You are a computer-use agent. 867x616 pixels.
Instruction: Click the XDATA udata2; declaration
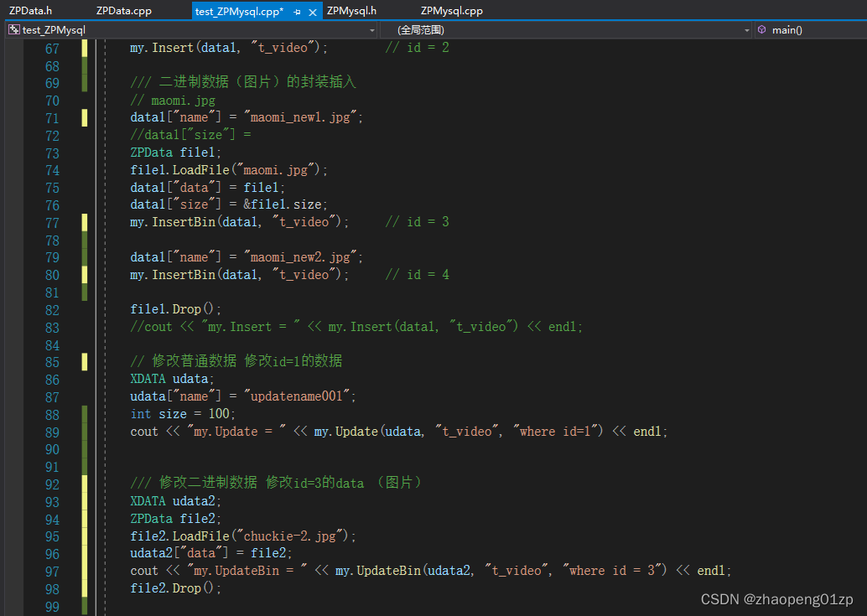pos(176,501)
